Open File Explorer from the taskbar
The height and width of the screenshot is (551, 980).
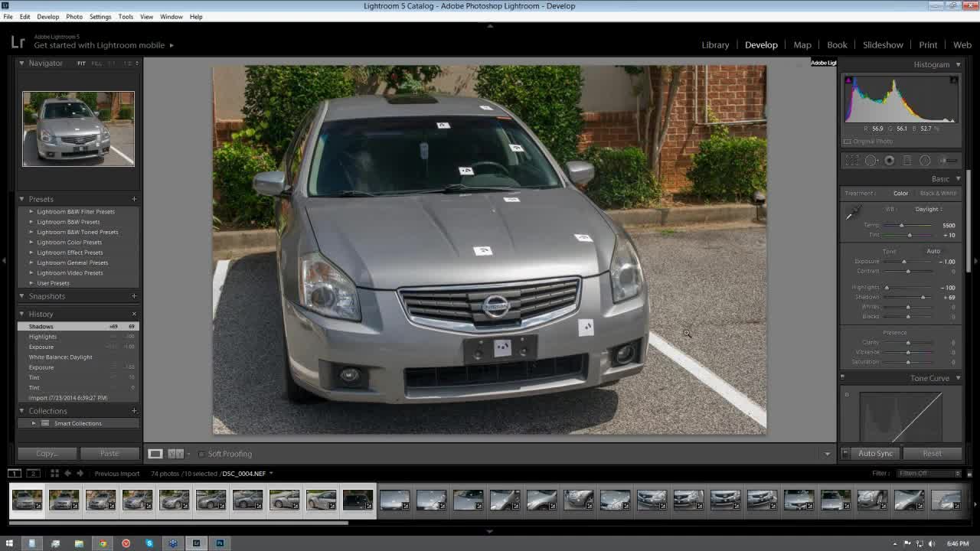pos(79,543)
